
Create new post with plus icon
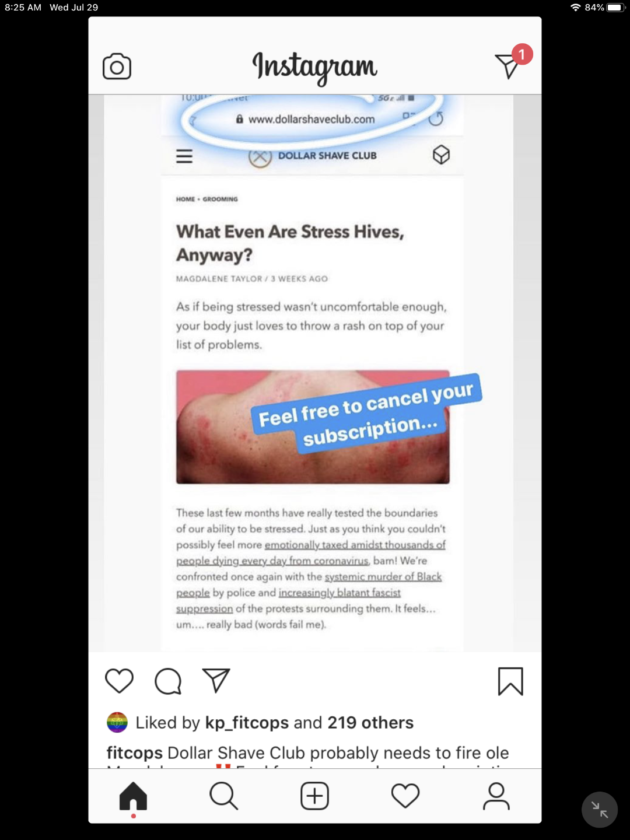[x=315, y=796]
